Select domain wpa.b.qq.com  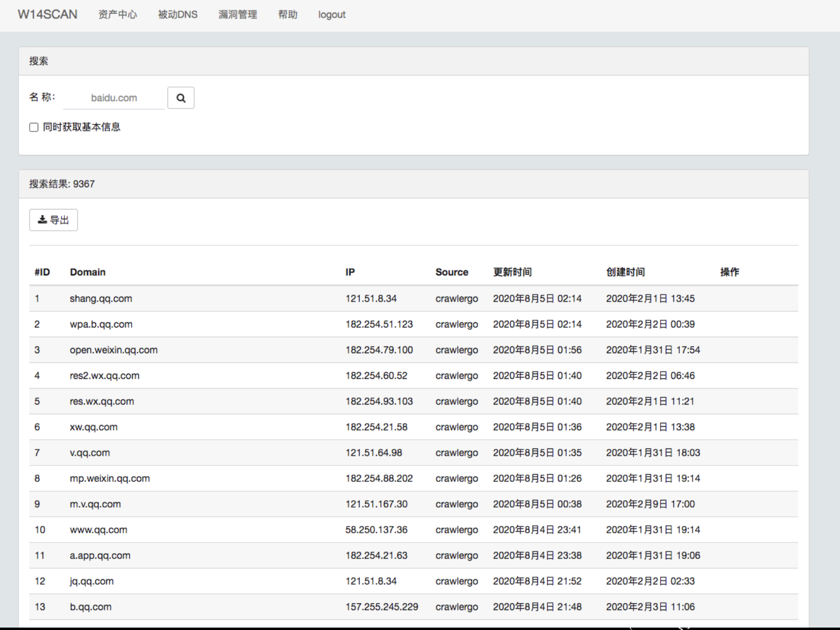[101, 324]
